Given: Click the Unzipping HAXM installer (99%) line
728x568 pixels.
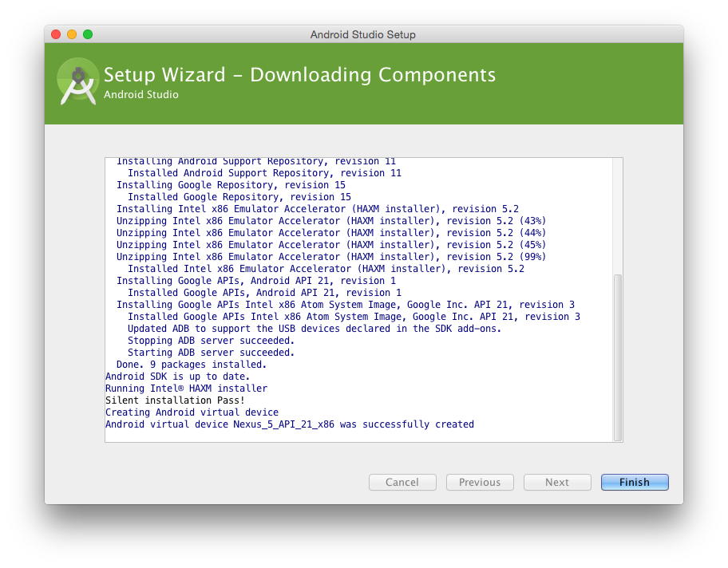Looking at the screenshot, I should pos(331,257).
